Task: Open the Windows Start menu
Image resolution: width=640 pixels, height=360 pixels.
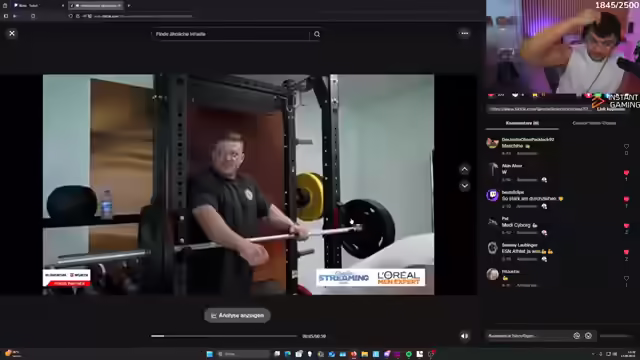Action: click(x=210, y=354)
